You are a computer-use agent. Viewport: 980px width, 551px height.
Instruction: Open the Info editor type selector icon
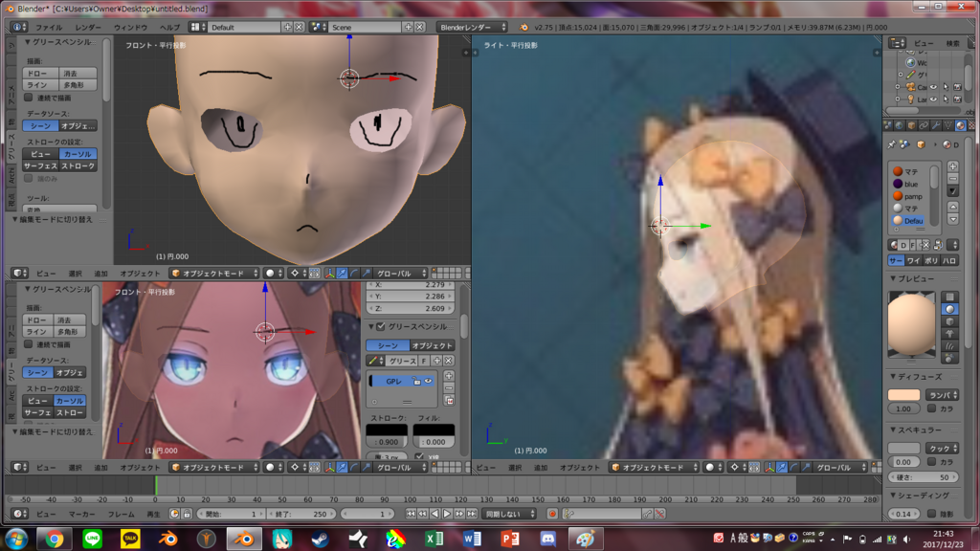tap(19, 27)
